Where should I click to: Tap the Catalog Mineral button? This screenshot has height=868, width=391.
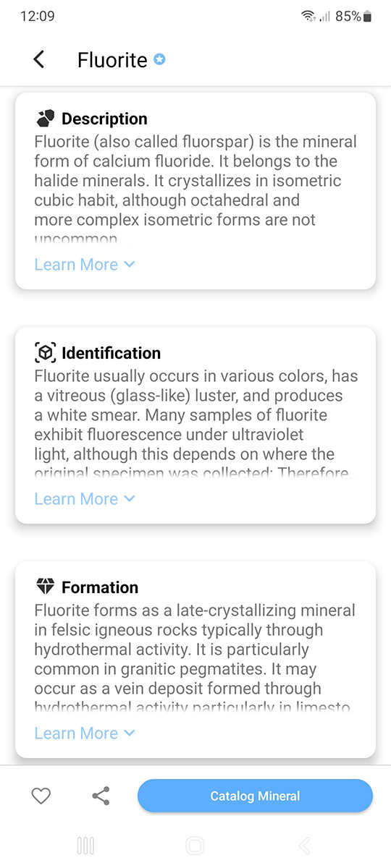pyautogui.click(x=255, y=796)
